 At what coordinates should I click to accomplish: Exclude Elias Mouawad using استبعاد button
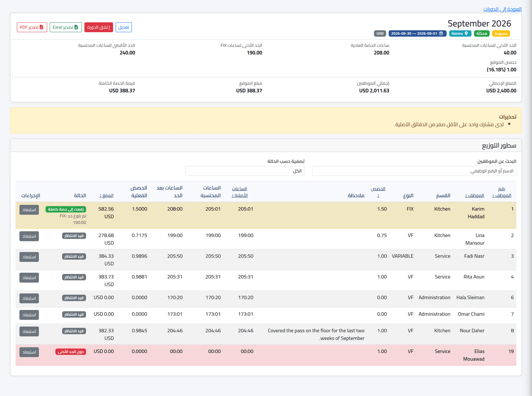tap(29, 352)
